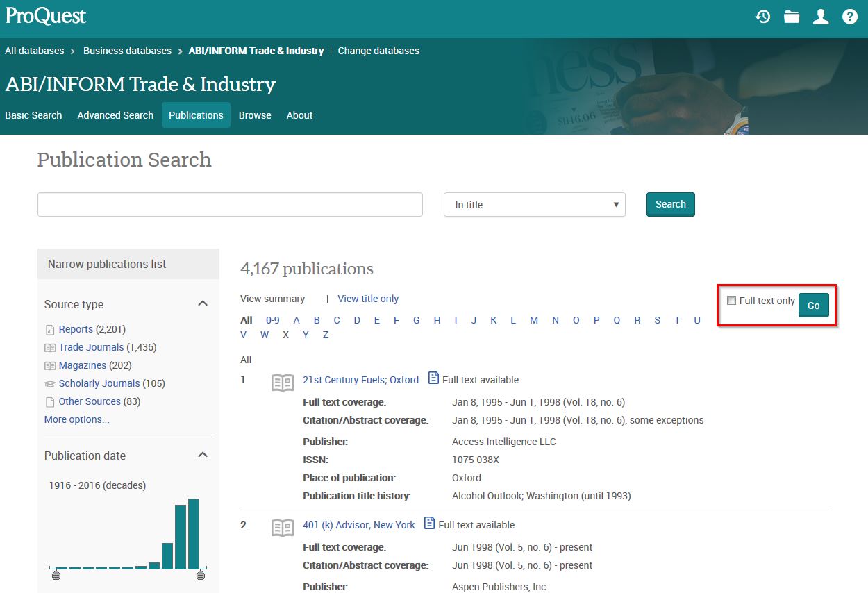
Task: Click the book icon beside 21st Century Fuels
Action: click(x=283, y=383)
